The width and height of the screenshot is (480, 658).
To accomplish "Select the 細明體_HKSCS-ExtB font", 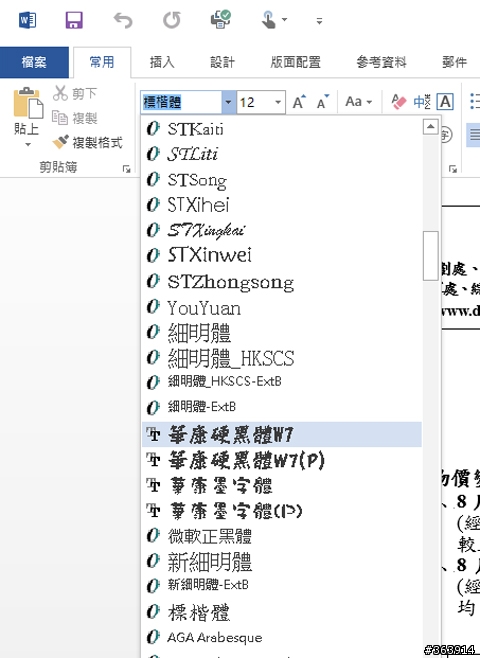I will (282, 382).
